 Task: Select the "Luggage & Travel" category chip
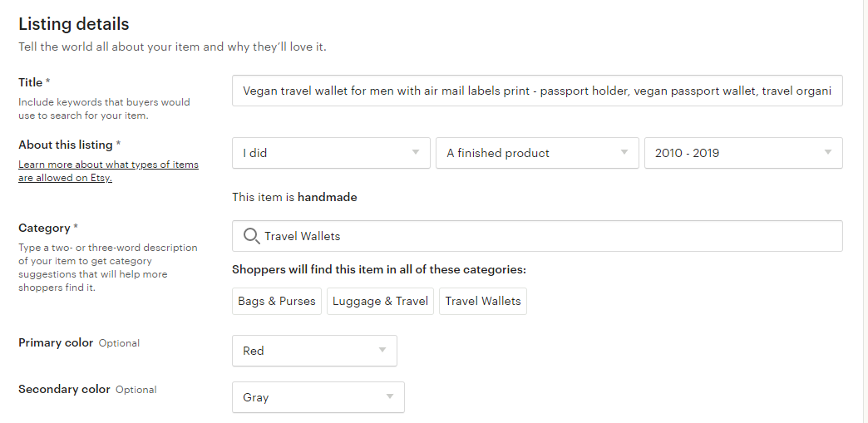[380, 301]
